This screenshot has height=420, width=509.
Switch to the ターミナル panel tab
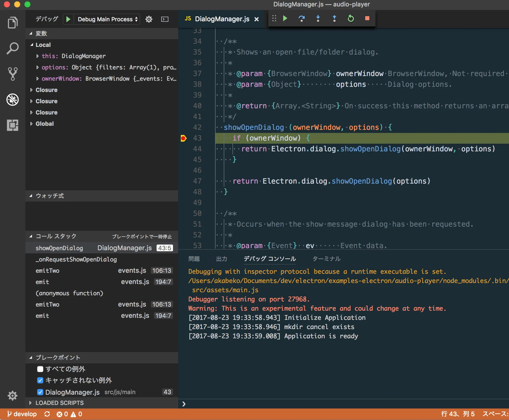click(x=326, y=259)
